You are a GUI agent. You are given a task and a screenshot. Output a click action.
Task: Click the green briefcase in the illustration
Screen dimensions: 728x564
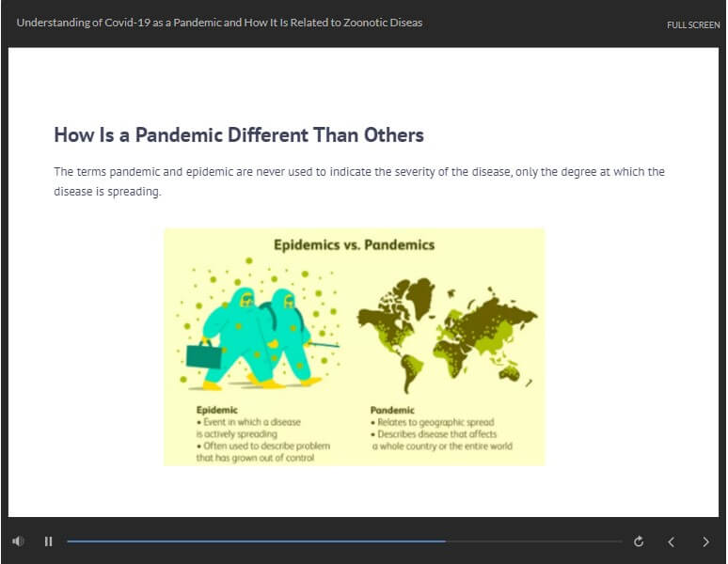pyautogui.click(x=203, y=354)
